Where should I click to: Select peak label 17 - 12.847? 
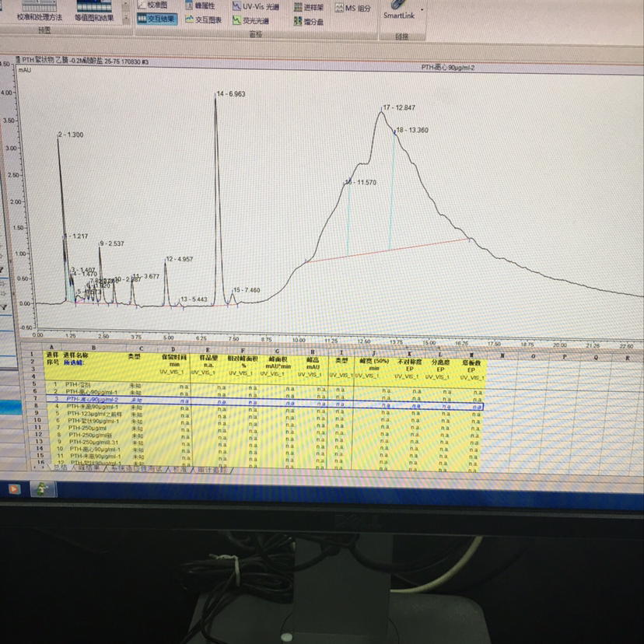point(399,107)
